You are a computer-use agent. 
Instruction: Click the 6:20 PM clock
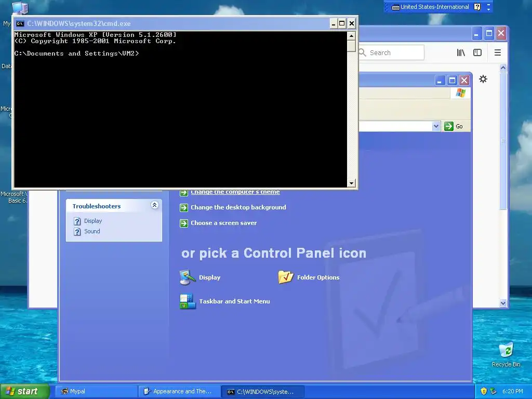coord(512,391)
